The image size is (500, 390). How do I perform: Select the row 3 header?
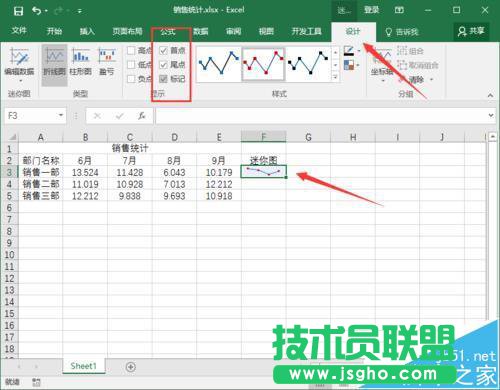pos(9,172)
